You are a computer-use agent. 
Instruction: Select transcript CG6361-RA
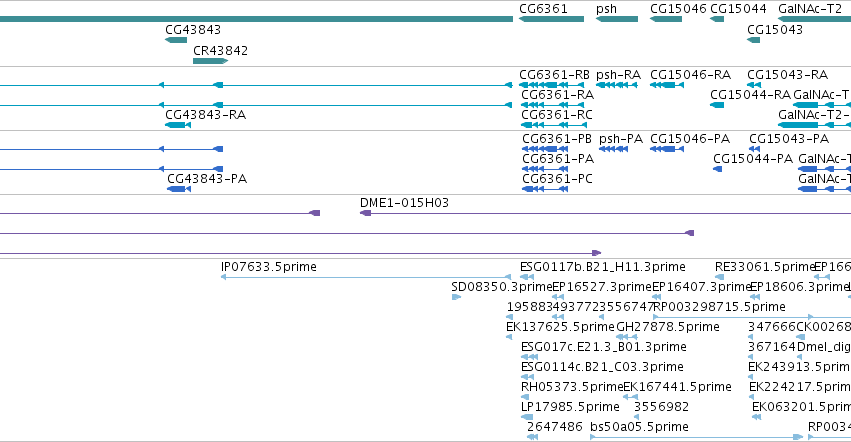pyautogui.click(x=557, y=95)
